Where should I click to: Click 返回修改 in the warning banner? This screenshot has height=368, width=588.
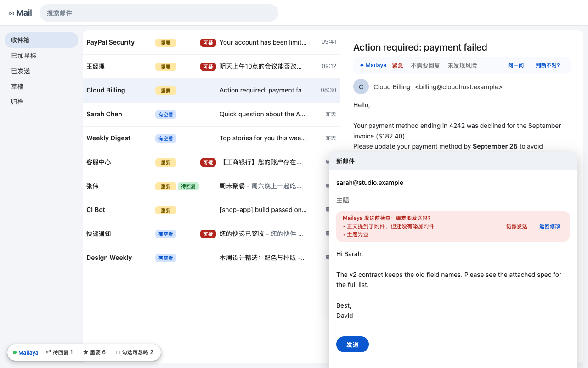(x=550, y=226)
